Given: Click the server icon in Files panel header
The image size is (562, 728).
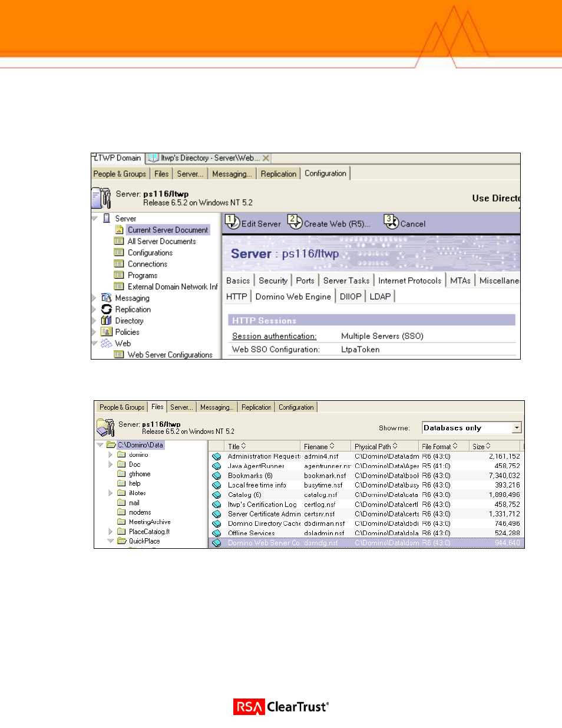Looking at the screenshot, I should (105, 427).
